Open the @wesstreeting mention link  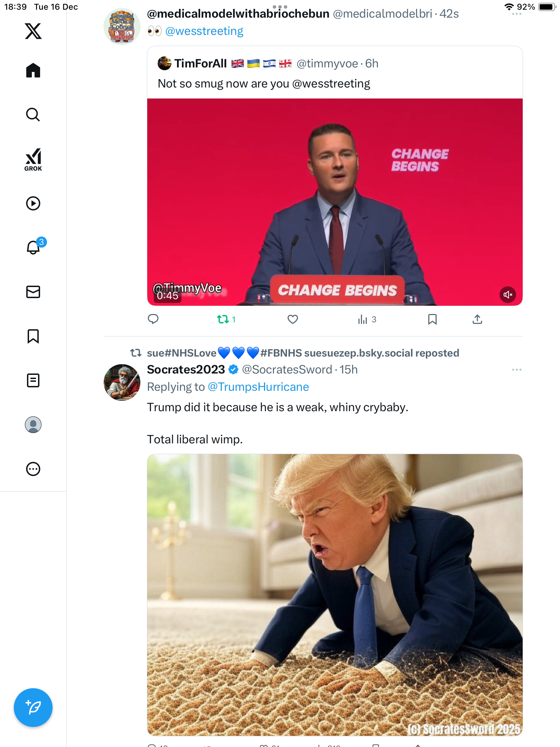[x=204, y=31]
